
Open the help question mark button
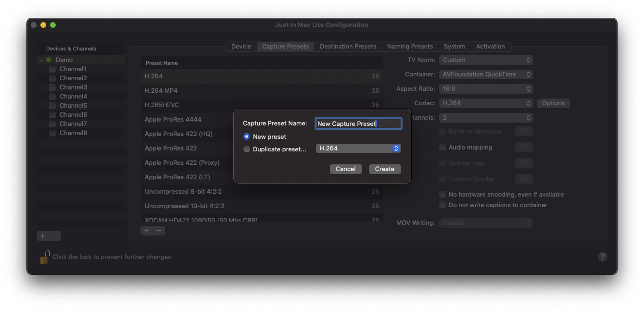[602, 257]
